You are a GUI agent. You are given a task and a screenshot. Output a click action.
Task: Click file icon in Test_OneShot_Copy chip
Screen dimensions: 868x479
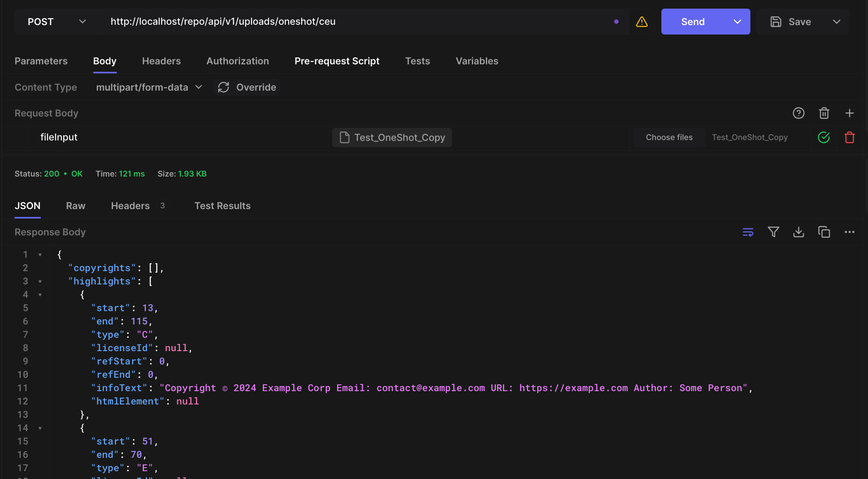click(344, 137)
